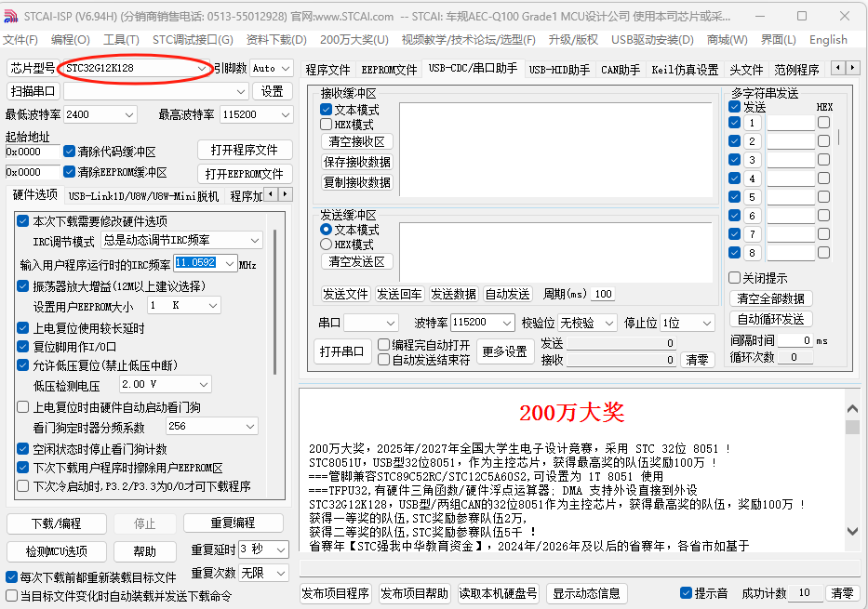This screenshot has width=868, height=609.
Task: Open Keil仿真设置 tab
Action: (685, 70)
